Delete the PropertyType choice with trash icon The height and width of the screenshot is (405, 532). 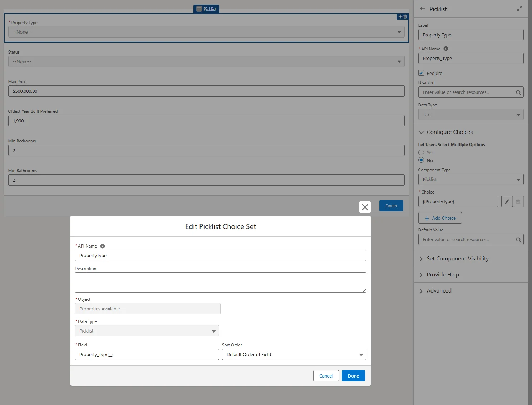[518, 201]
